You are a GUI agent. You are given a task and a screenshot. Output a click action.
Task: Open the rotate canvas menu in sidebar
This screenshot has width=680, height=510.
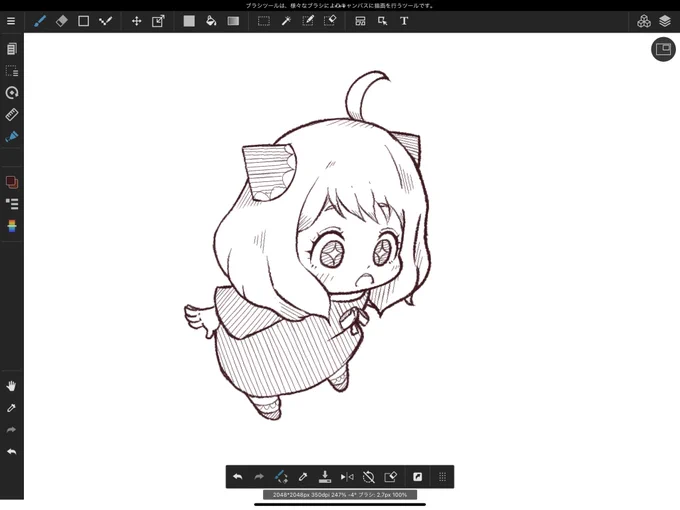coord(12,93)
